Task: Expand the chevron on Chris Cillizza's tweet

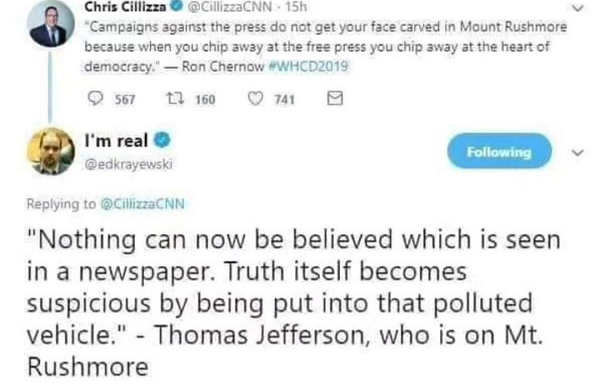Action: [578, 8]
